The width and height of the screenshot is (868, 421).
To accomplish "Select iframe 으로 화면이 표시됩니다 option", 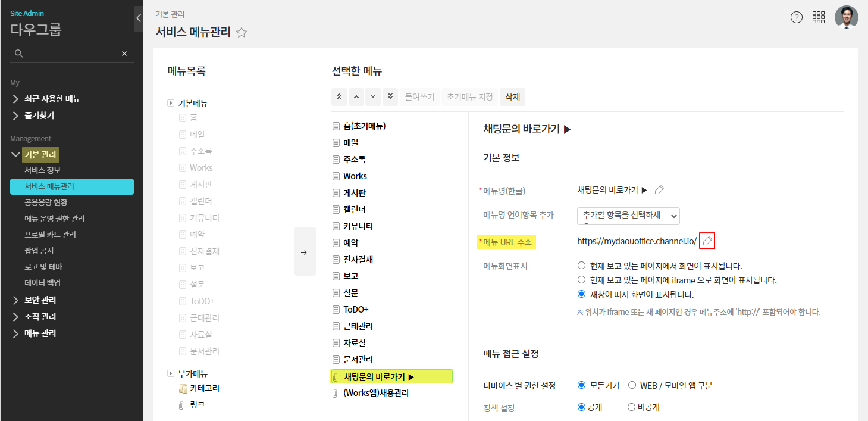I will [582, 280].
